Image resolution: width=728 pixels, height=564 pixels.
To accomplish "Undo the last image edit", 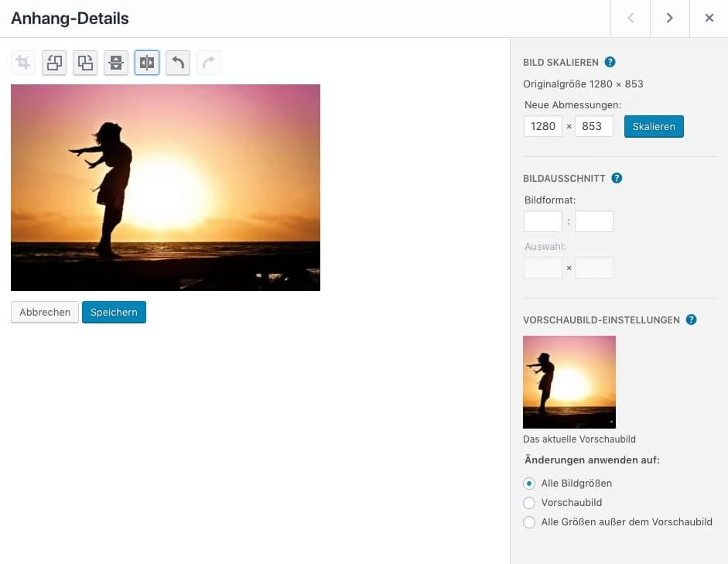I will pos(177,63).
